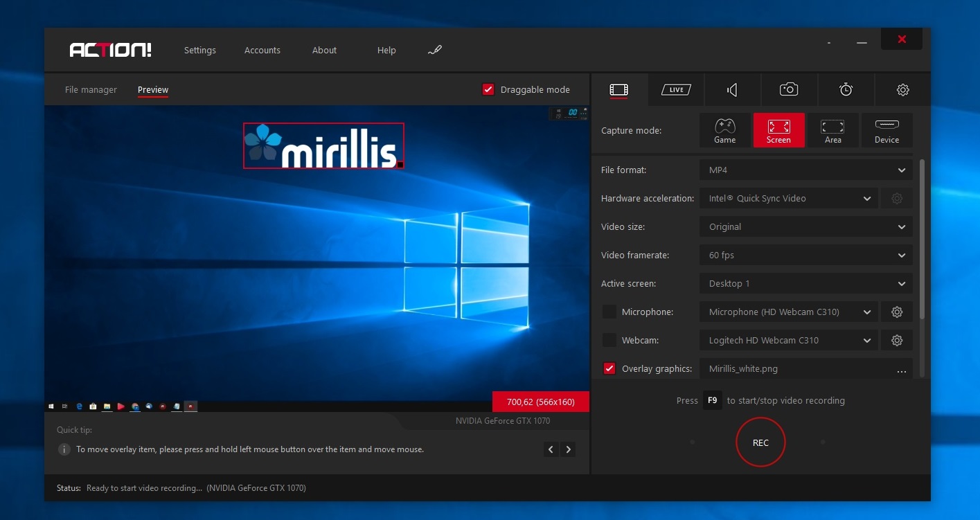Click the quick tip info icon
The width and height of the screenshot is (980, 520).
[64, 449]
